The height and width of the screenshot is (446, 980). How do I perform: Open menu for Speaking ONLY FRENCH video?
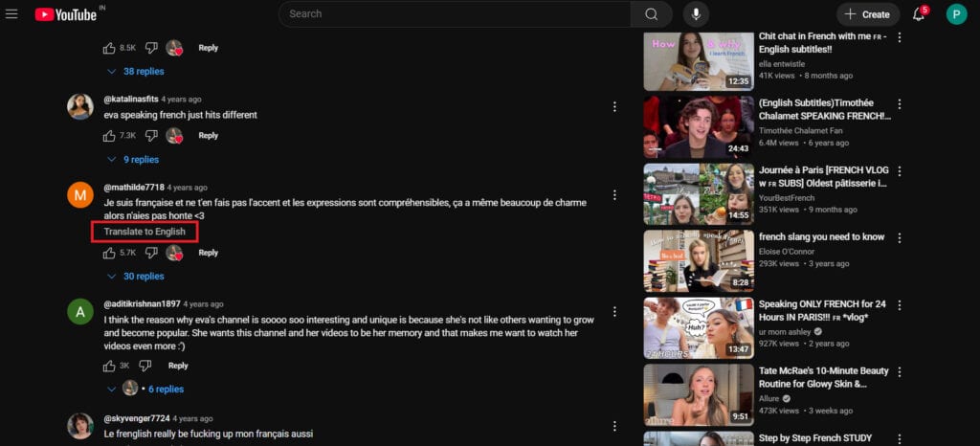coord(900,304)
